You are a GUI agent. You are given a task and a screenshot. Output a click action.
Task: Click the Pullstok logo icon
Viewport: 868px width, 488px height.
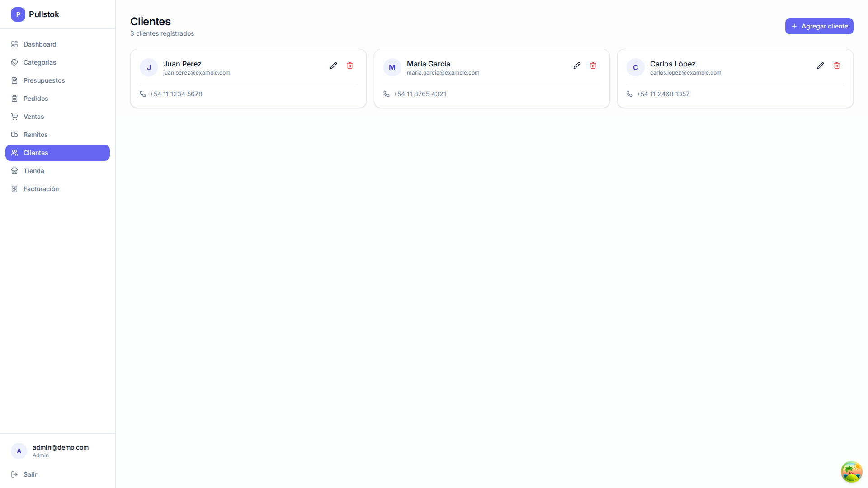coord(18,14)
